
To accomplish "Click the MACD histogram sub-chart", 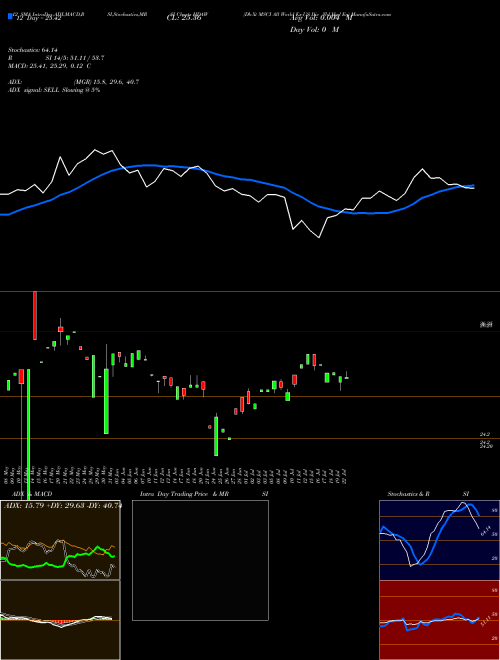I will tap(60, 620).
